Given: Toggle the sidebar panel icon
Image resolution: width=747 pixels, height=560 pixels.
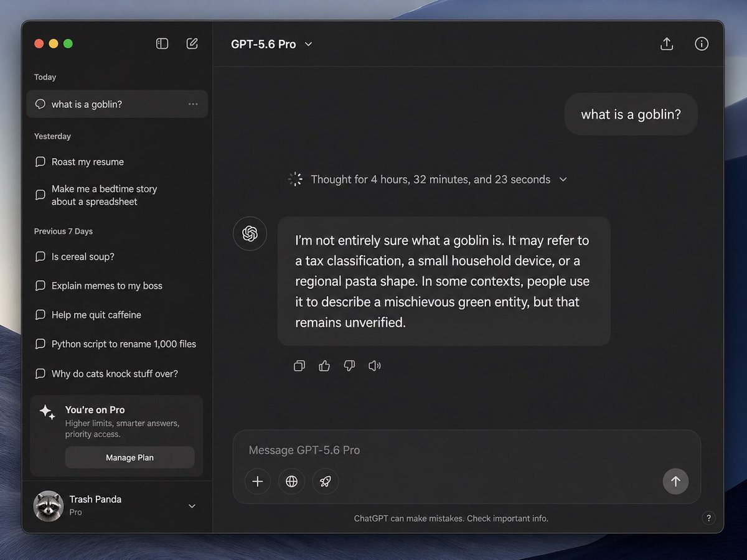Looking at the screenshot, I should [162, 44].
